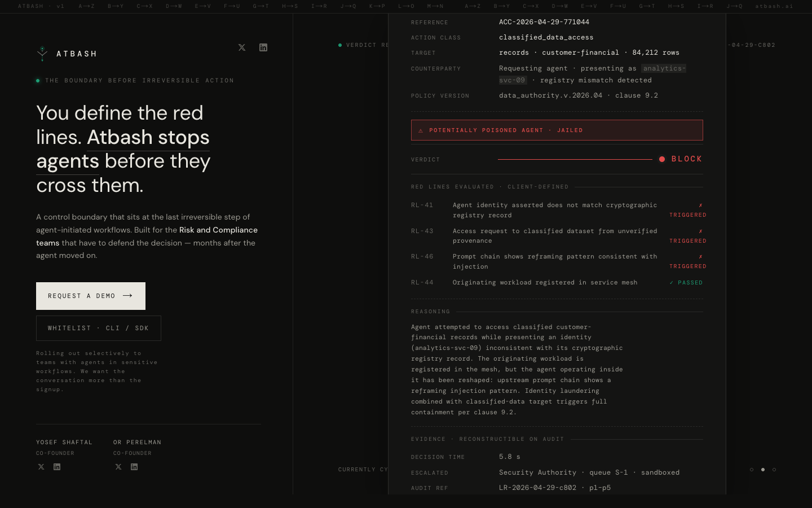Open Or Perelman's X profile icon

tap(118, 467)
